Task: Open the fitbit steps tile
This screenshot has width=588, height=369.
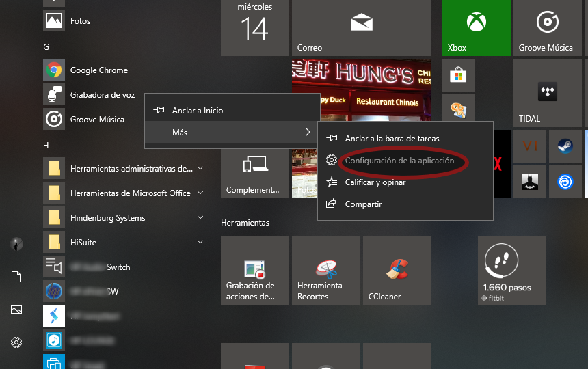Action: (512, 271)
